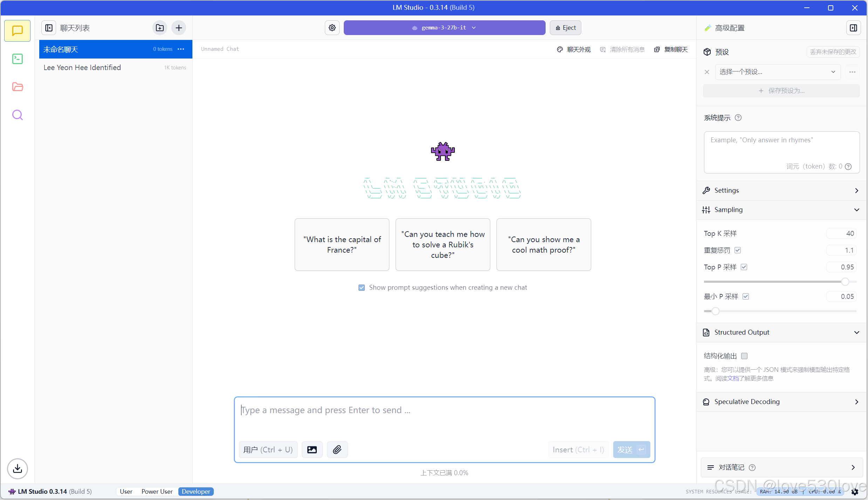This screenshot has height=500, width=868.
Task: Choose the cool math proof suggestion
Action: point(544,245)
